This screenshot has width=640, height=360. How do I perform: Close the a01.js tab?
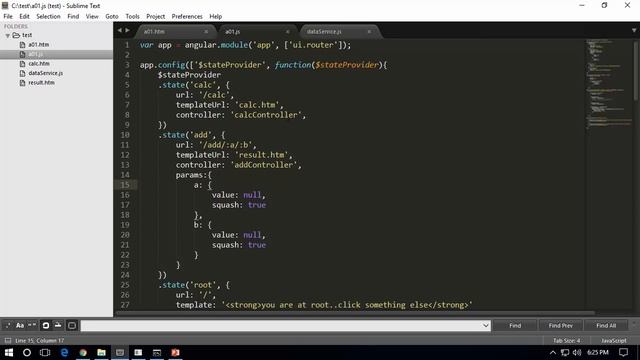(288, 31)
